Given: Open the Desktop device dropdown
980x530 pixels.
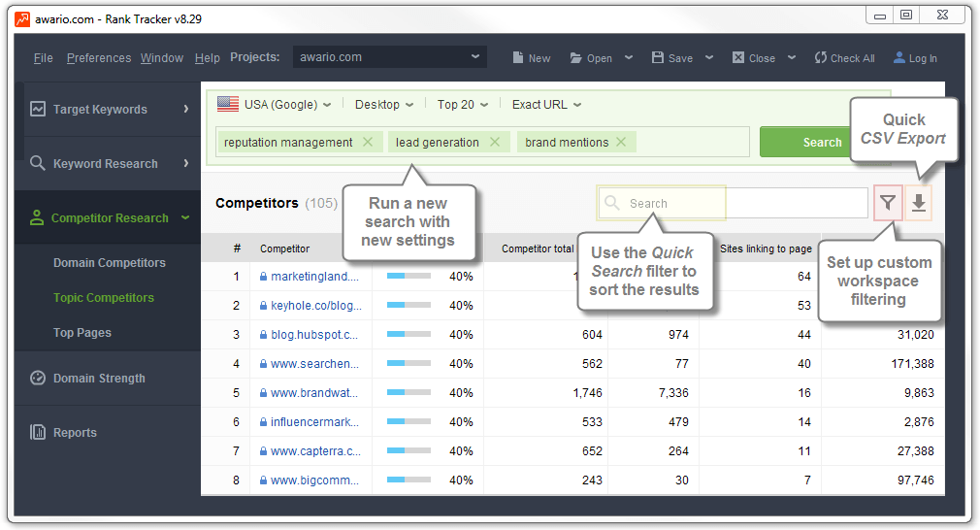Looking at the screenshot, I should point(383,105).
